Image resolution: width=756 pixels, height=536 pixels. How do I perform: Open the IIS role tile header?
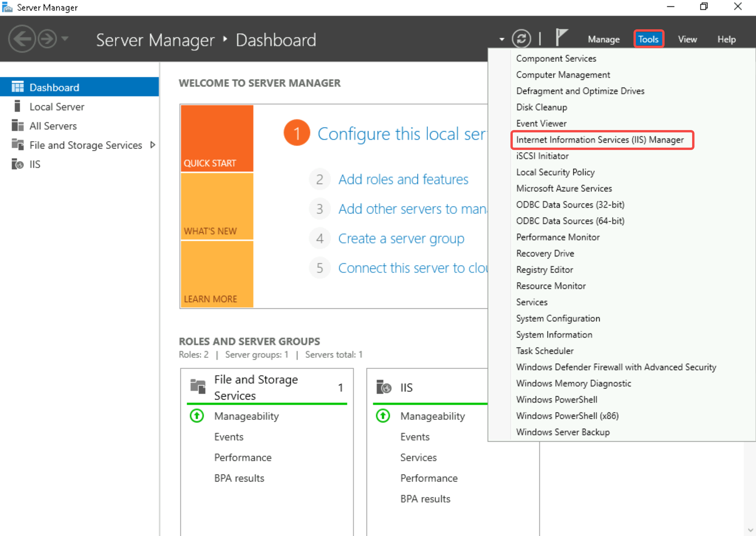click(x=431, y=387)
